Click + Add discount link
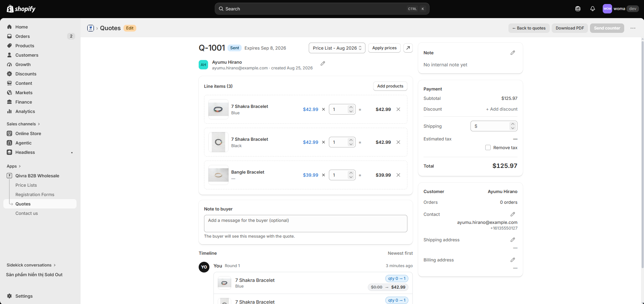Image resolution: width=644 pixels, height=304 pixels. point(502,109)
